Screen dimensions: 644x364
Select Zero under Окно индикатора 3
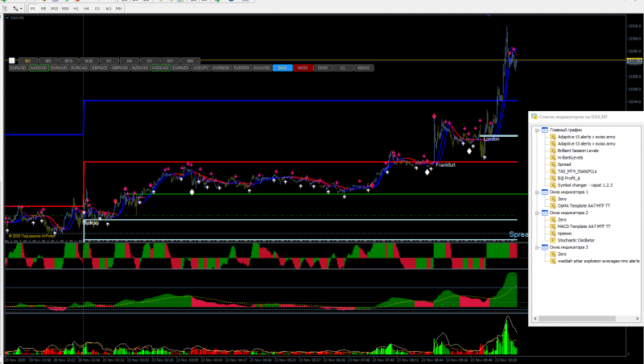(562, 254)
